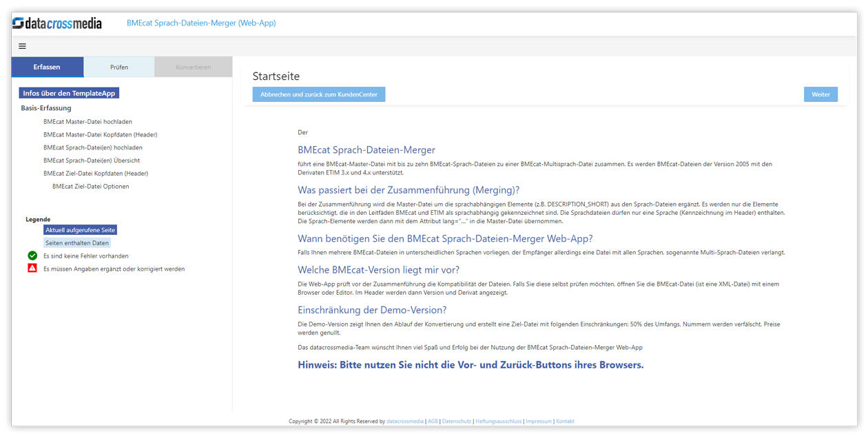This screenshot has height=438, width=868.
Task: Open BMEcat Master-Datei Kopfdaten (Header)
Action: tap(100, 134)
